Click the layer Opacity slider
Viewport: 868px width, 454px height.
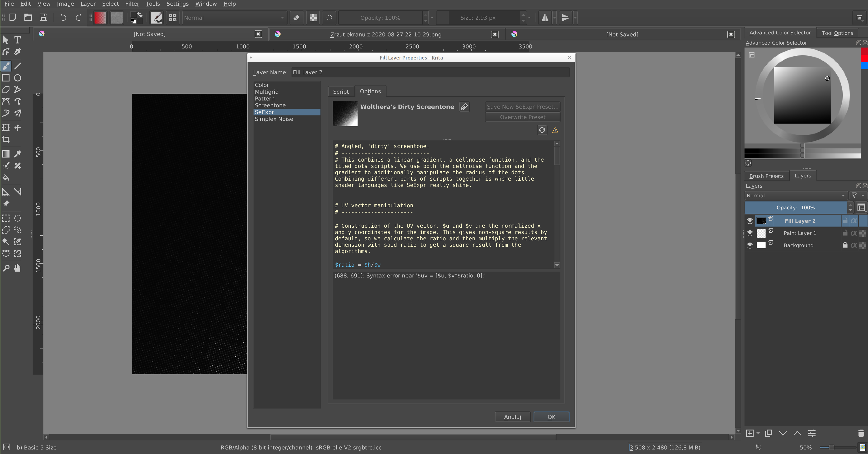click(795, 208)
